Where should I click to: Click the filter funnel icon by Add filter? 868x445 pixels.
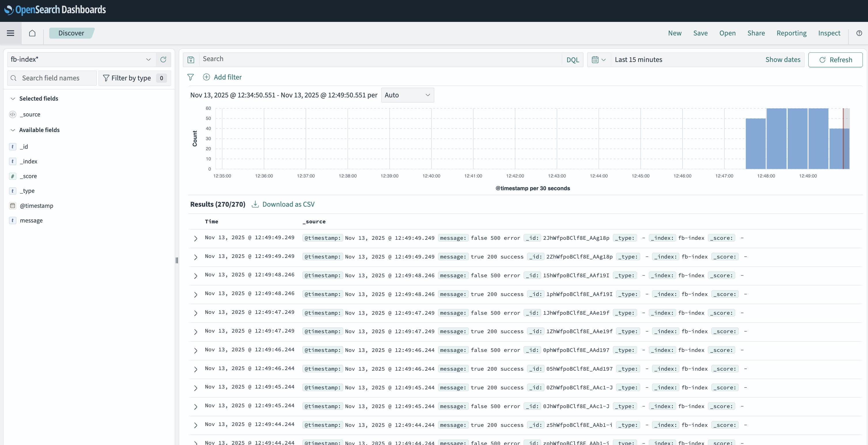click(x=190, y=77)
